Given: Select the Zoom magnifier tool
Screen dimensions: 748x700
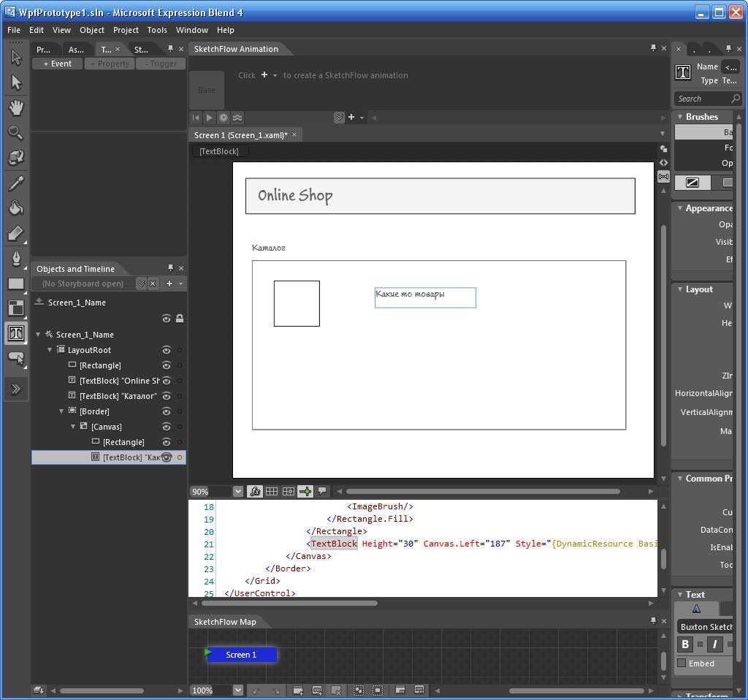Looking at the screenshot, I should 15,132.
